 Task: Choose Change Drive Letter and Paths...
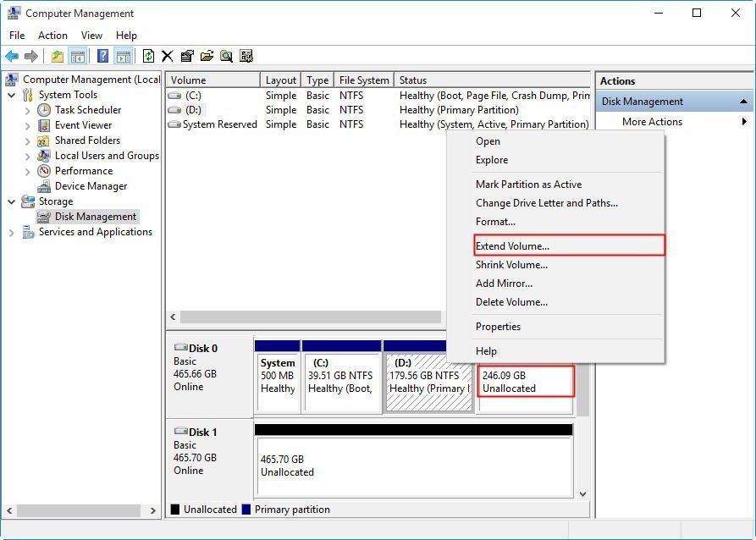click(555, 203)
